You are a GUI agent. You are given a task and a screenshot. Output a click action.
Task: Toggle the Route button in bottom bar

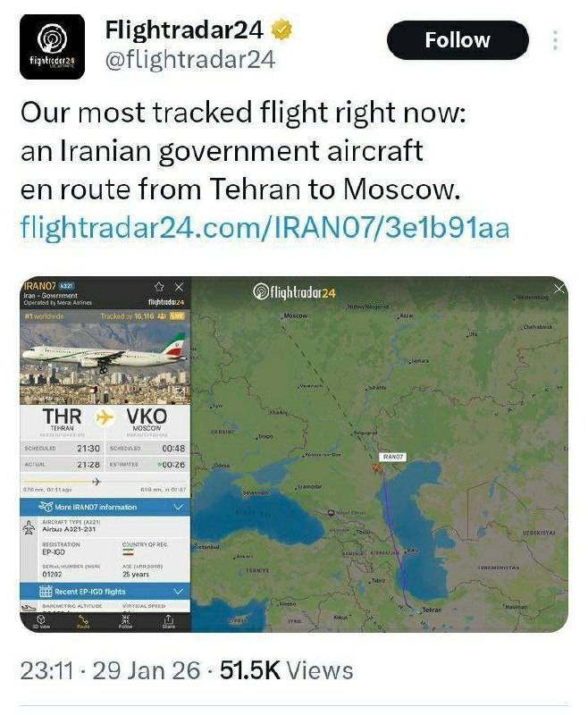[82, 621]
